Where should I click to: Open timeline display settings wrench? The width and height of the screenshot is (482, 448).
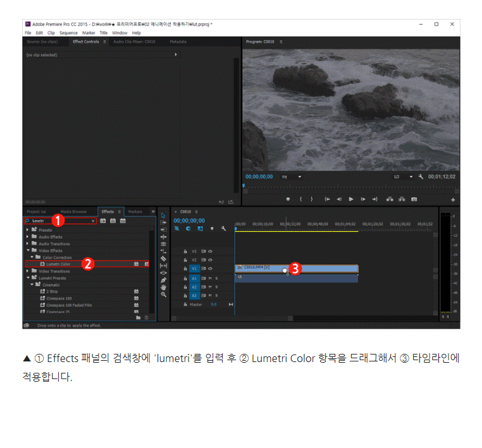223,229
